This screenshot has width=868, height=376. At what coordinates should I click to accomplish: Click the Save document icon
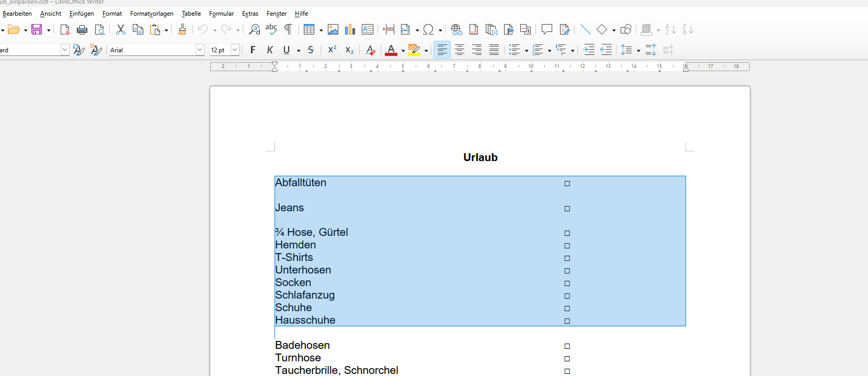(37, 30)
